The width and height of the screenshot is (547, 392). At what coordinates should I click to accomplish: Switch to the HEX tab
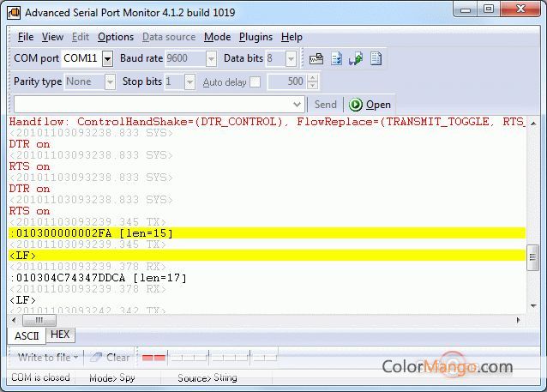[60, 335]
